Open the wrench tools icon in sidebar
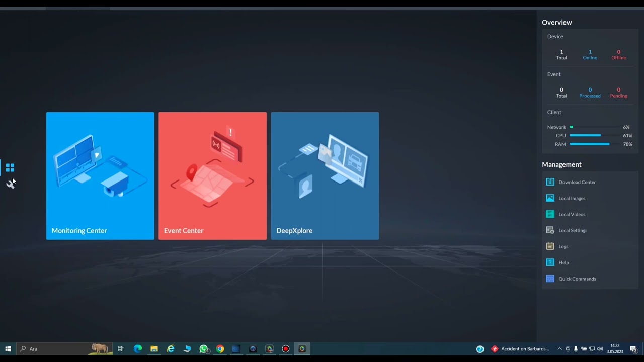This screenshot has width=644, height=362. click(x=11, y=184)
